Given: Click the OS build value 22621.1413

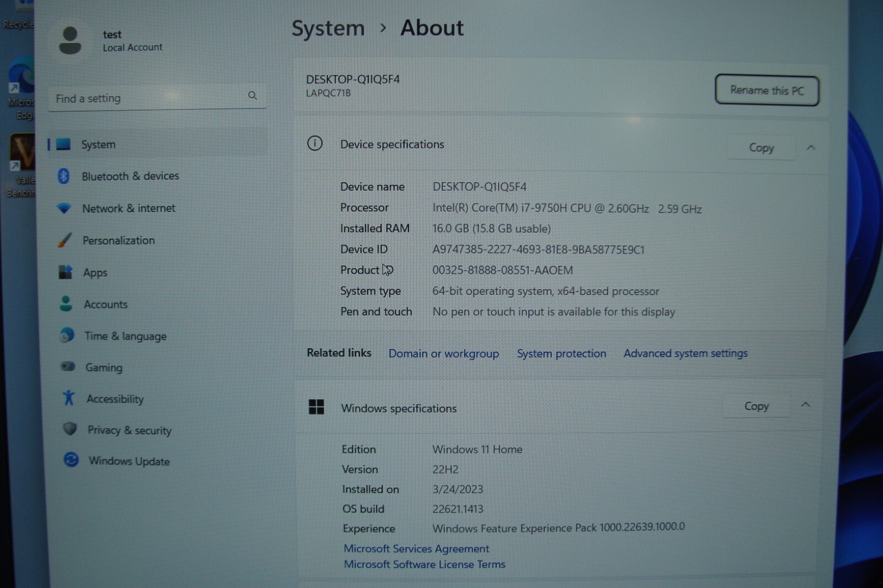Looking at the screenshot, I should 458,509.
